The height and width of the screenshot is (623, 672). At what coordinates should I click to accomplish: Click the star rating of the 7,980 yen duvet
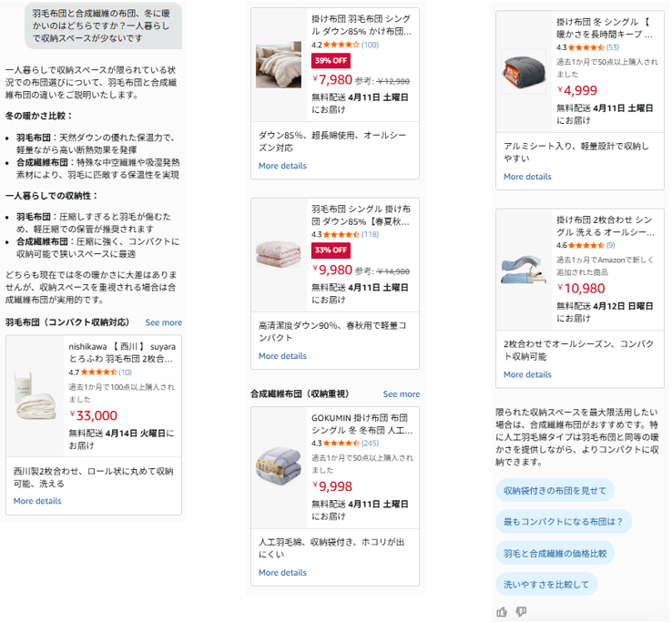click(335, 45)
